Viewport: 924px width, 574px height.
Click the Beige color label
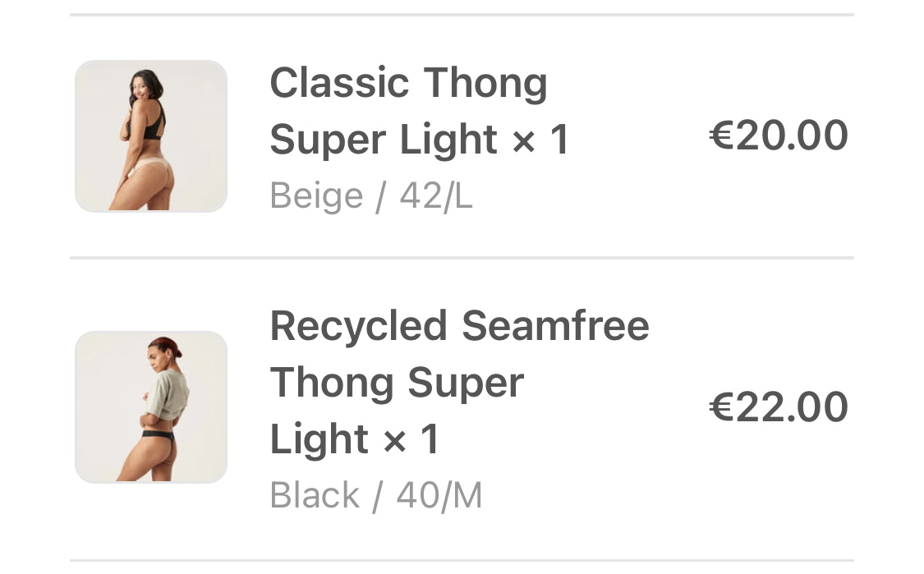316,195
